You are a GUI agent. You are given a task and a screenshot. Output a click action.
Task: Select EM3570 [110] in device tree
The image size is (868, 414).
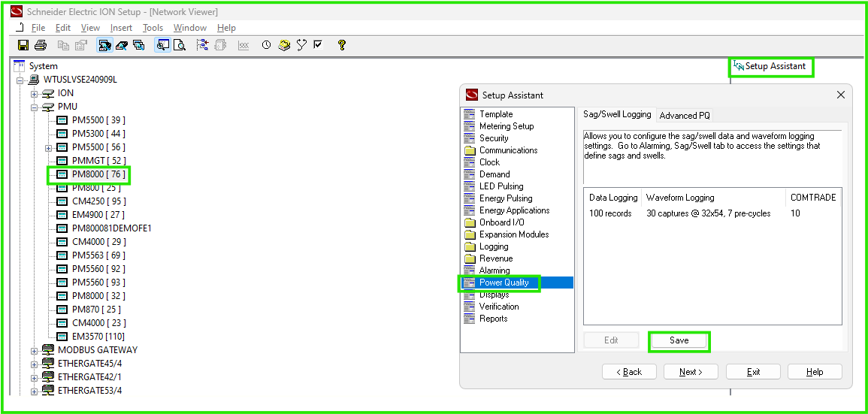click(x=98, y=337)
